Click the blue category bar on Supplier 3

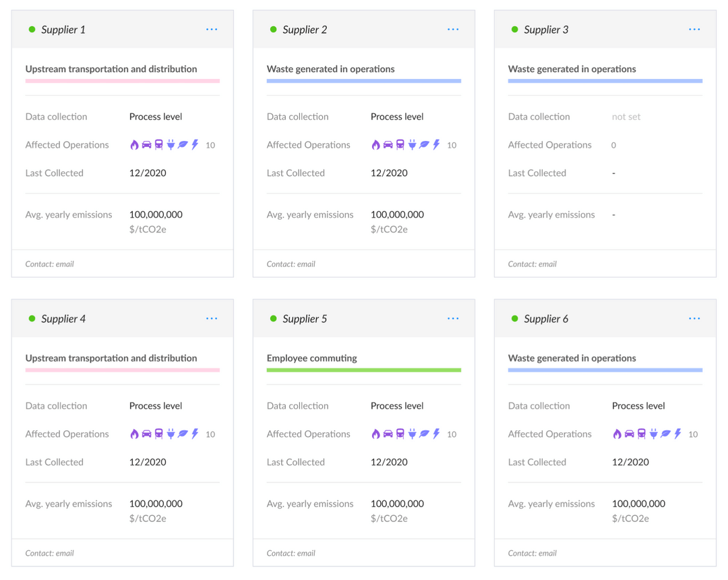pos(605,81)
